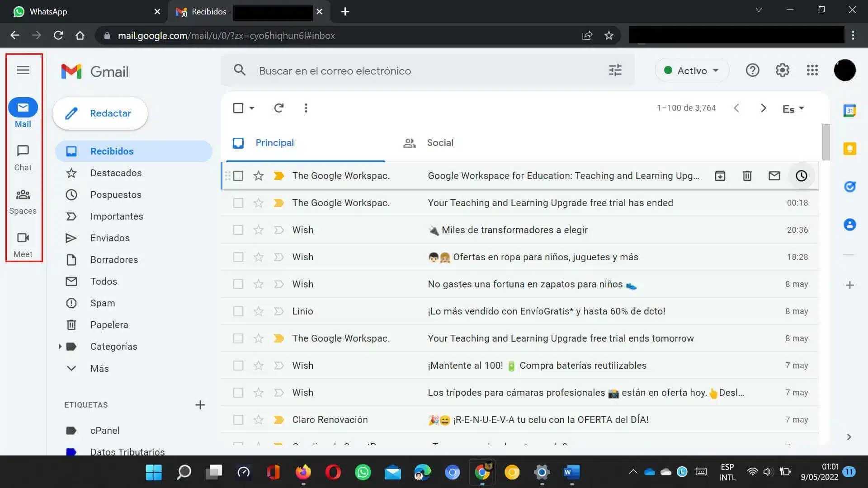Star the 'Miles de transformadores' Wish email
The width and height of the screenshot is (868, 488).
[259, 230]
